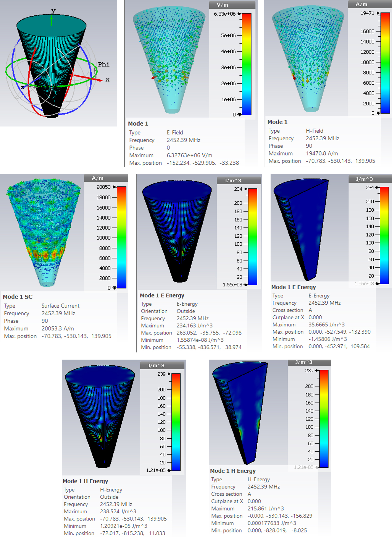Click the Mode 1 H Energy Outside title

click(x=85, y=481)
